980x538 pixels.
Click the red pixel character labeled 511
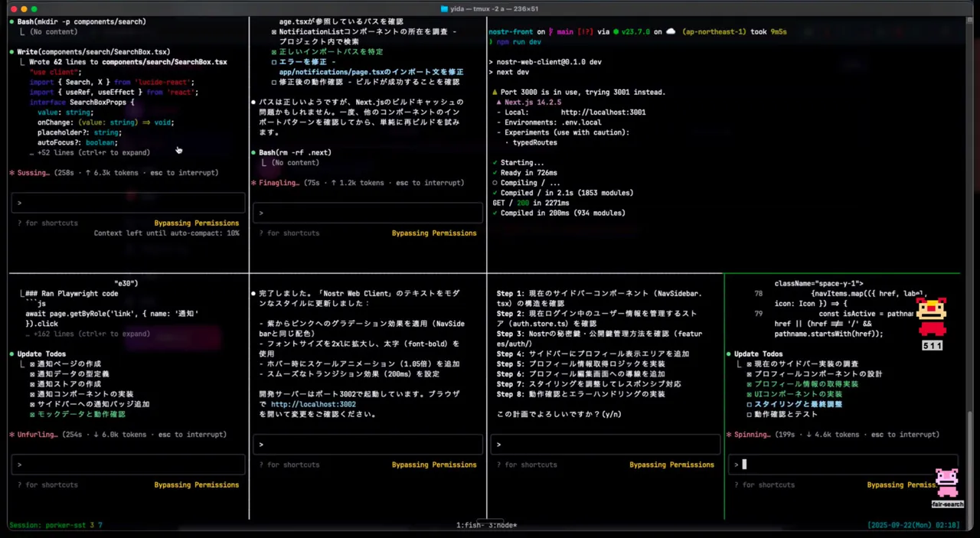coord(931,317)
